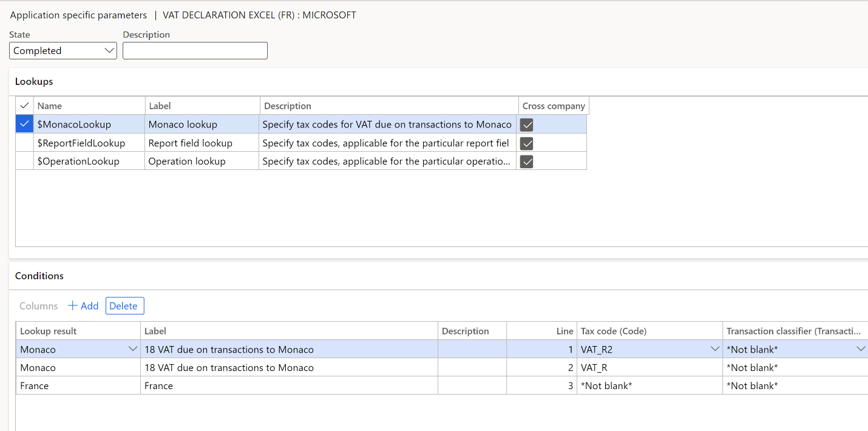This screenshot has height=431, width=868.
Task: Open the Lookup result dropdown on the Monaco row
Action: 133,348
